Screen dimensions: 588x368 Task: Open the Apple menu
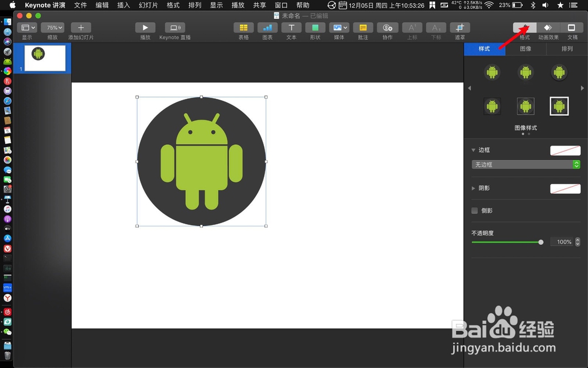pos(12,5)
